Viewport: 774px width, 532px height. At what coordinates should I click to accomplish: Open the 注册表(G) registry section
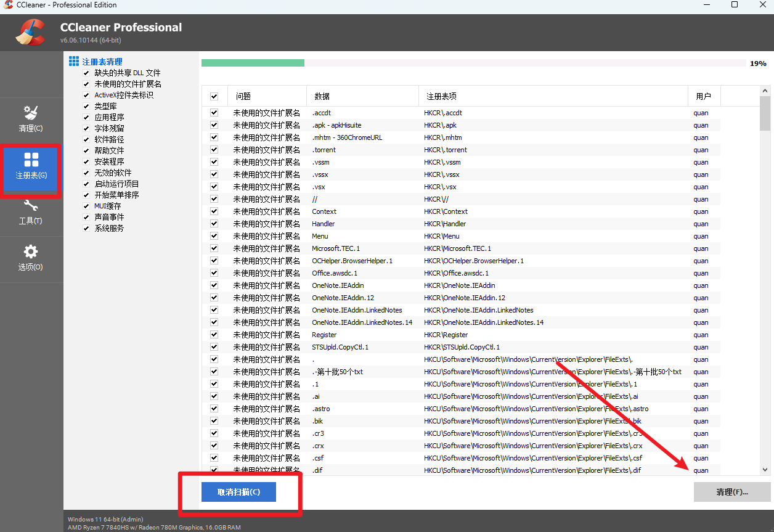tap(31, 166)
